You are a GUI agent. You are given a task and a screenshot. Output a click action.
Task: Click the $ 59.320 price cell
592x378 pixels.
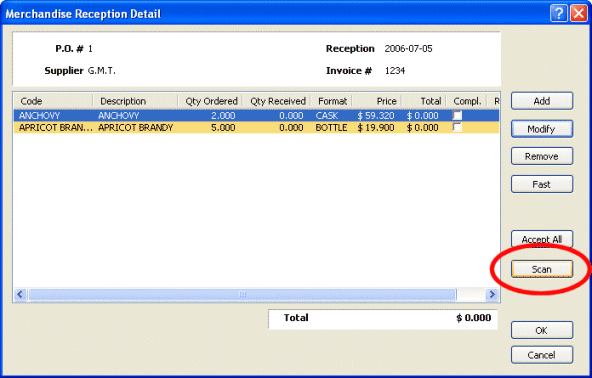tap(376, 116)
